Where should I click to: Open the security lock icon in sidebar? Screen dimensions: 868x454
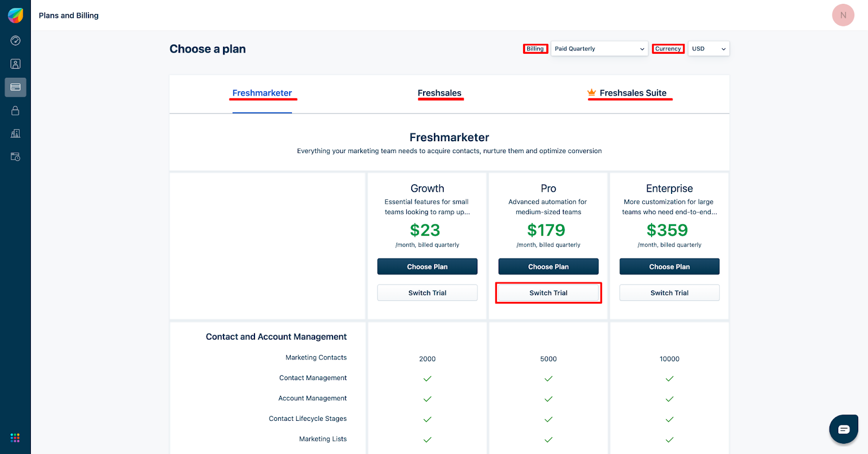[15, 111]
